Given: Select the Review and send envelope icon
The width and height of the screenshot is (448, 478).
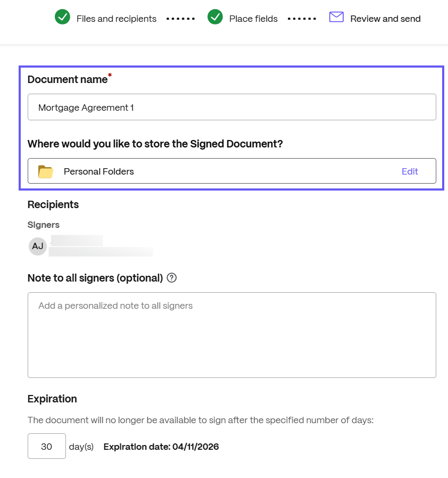Looking at the screenshot, I should pyautogui.click(x=336, y=17).
